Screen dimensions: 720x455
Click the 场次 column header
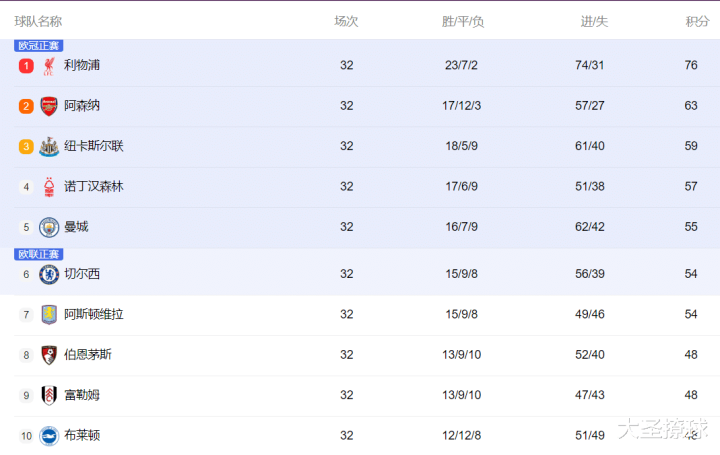[346, 22]
